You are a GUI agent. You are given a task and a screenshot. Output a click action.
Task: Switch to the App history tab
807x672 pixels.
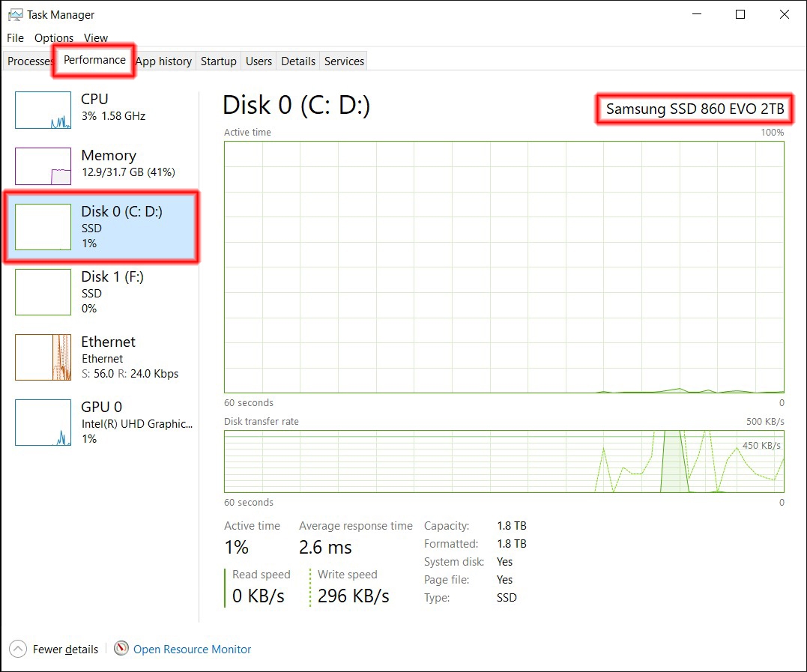point(163,61)
